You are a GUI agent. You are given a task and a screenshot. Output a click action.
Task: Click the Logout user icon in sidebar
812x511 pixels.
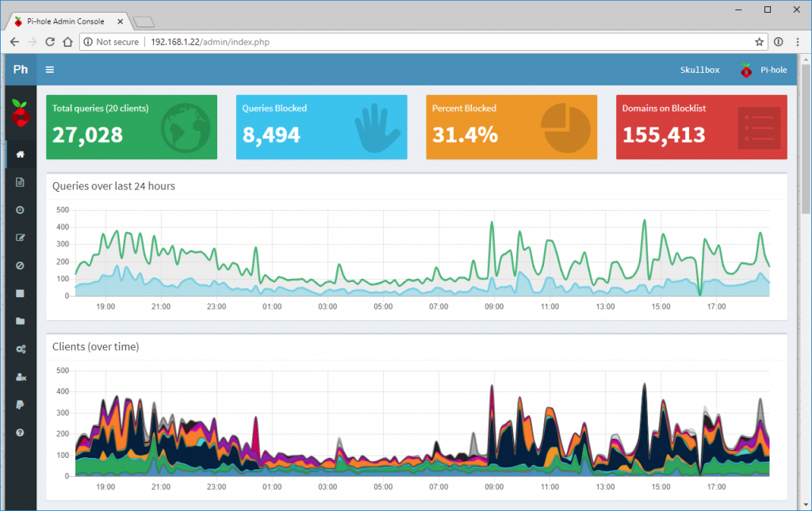pyautogui.click(x=21, y=377)
